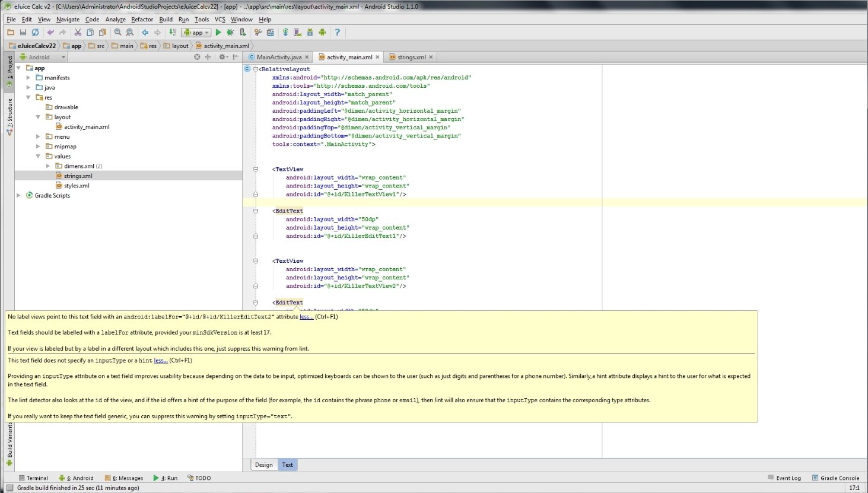Open the Terminal tool window
The image size is (868, 493).
pos(33,478)
